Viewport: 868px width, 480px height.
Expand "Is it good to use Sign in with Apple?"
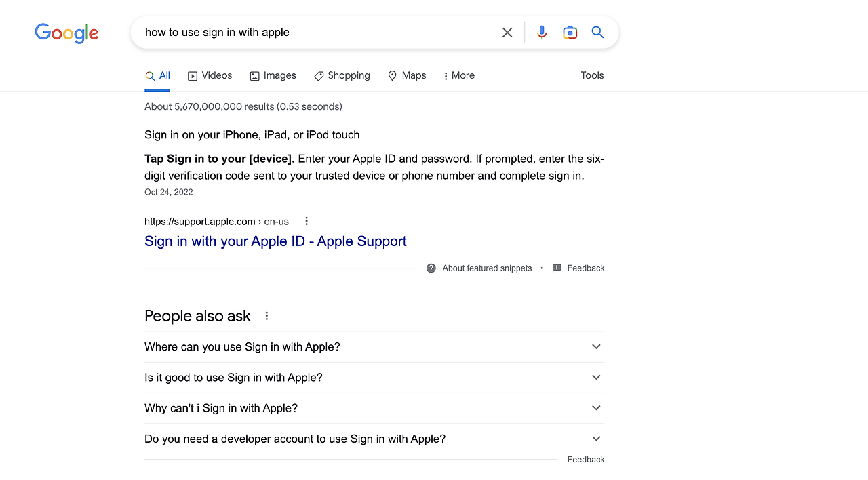click(596, 378)
